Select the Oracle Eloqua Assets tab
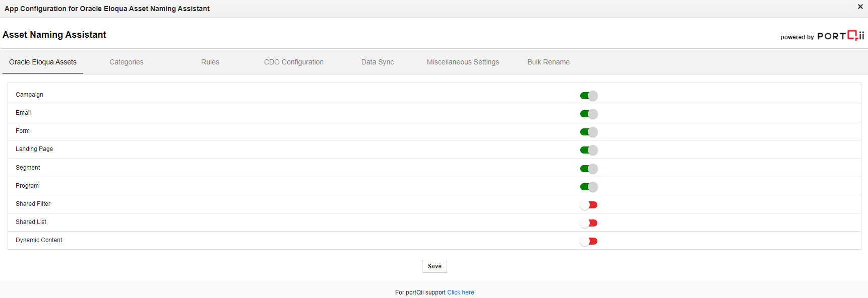 click(43, 62)
